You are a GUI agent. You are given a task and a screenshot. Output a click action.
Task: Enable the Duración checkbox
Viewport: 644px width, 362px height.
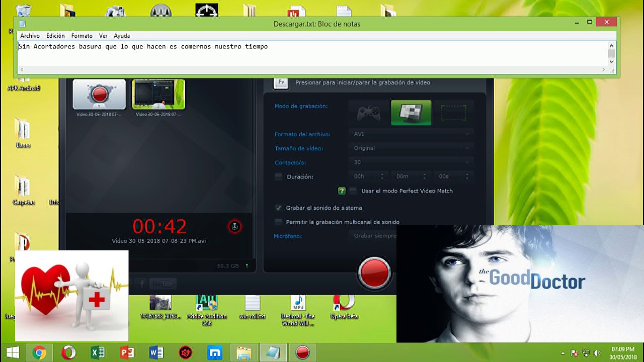point(278,177)
